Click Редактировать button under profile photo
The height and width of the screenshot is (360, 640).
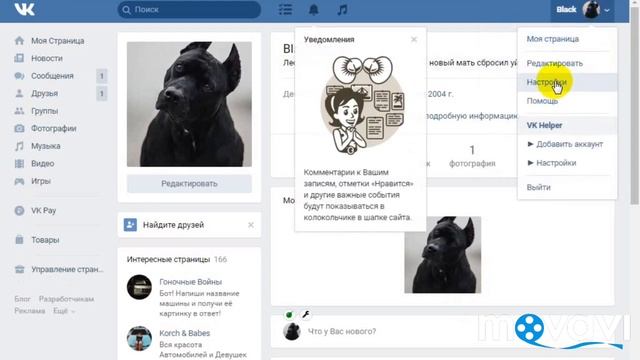189,184
